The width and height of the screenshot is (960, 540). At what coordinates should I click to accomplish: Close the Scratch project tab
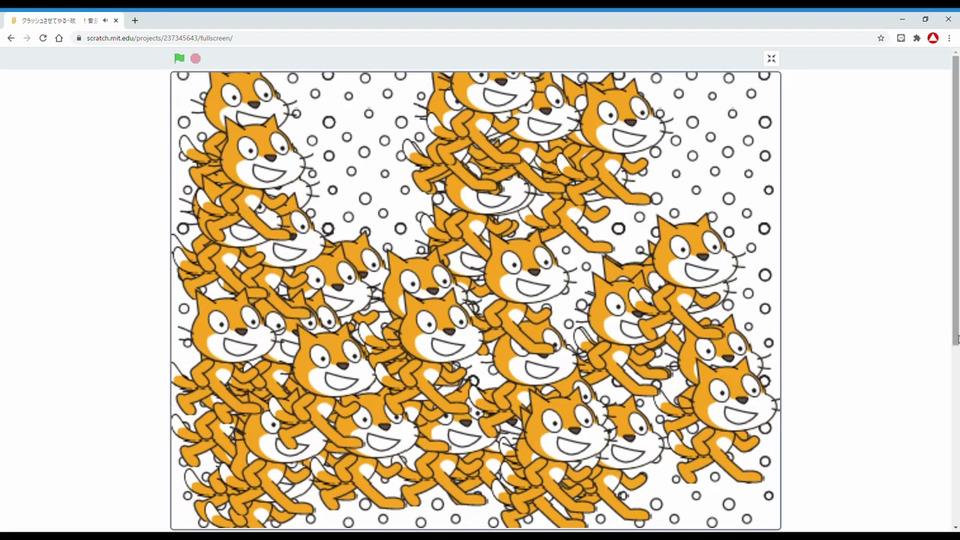click(116, 20)
